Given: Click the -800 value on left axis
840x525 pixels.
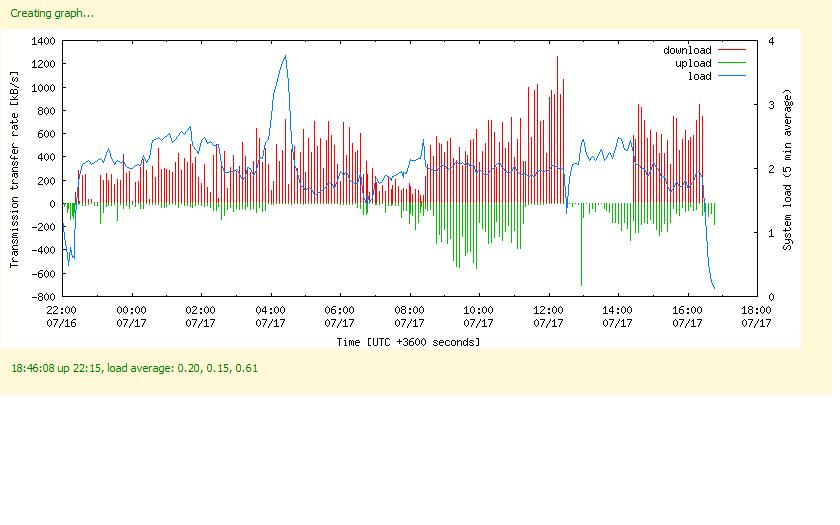Looking at the screenshot, I should coord(43,297).
